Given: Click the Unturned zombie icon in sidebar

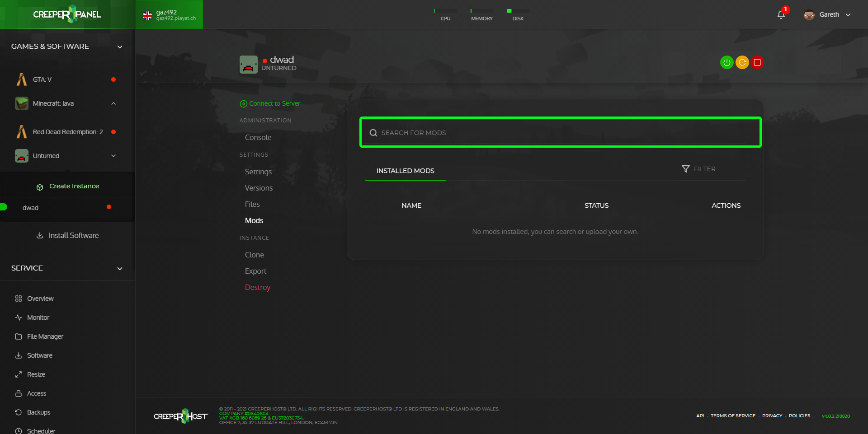Looking at the screenshot, I should click(x=22, y=156).
